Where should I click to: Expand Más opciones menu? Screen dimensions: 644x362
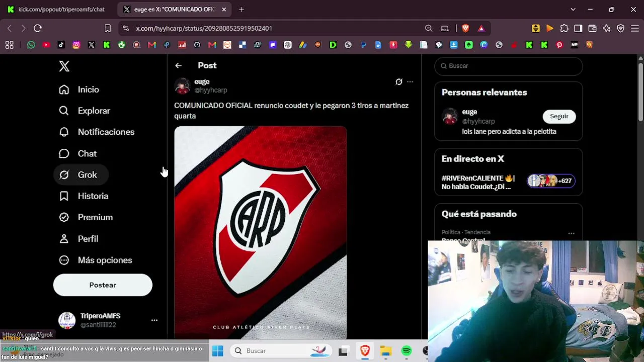coord(96,260)
